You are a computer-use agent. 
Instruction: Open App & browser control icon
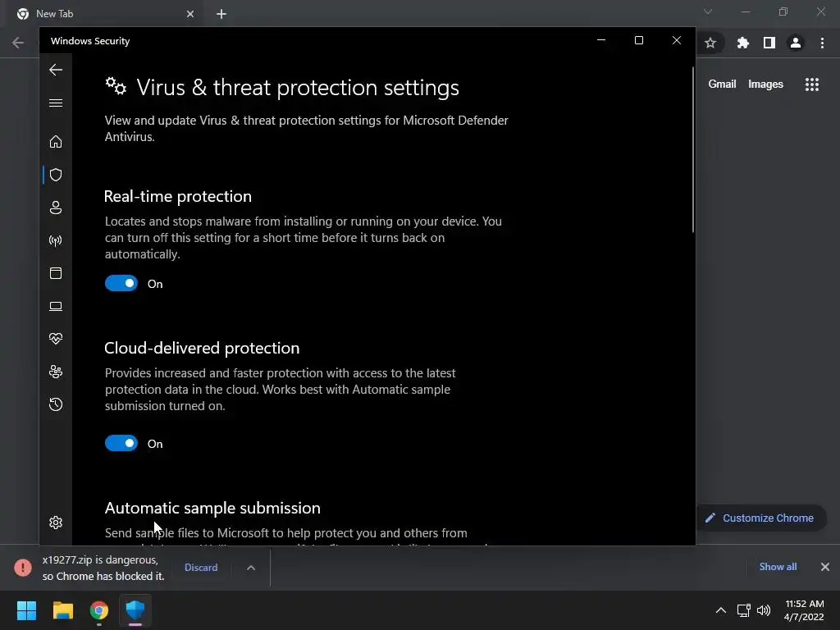(56, 273)
